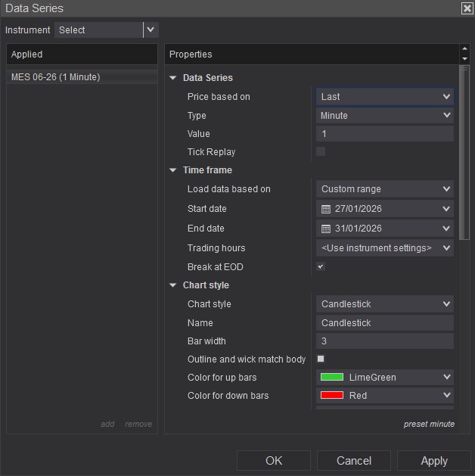Expand the Load data based on dropdown
This screenshot has width=475, height=476.
(384, 189)
